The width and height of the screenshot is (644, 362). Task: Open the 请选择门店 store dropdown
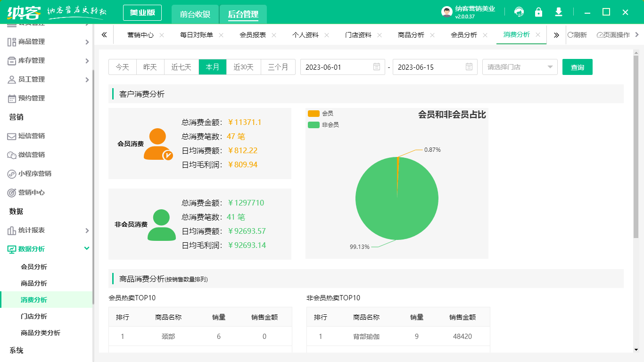[520, 67]
